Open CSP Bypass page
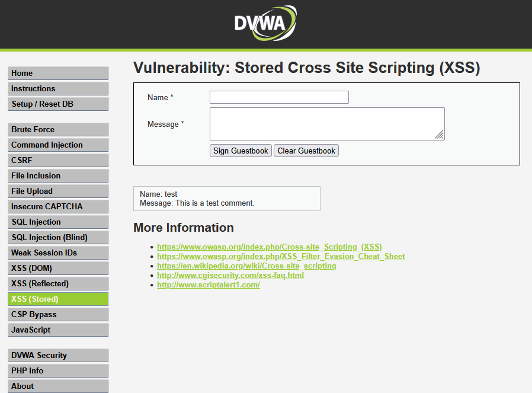Image resolution: width=532 pixels, height=393 pixels. (58, 315)
